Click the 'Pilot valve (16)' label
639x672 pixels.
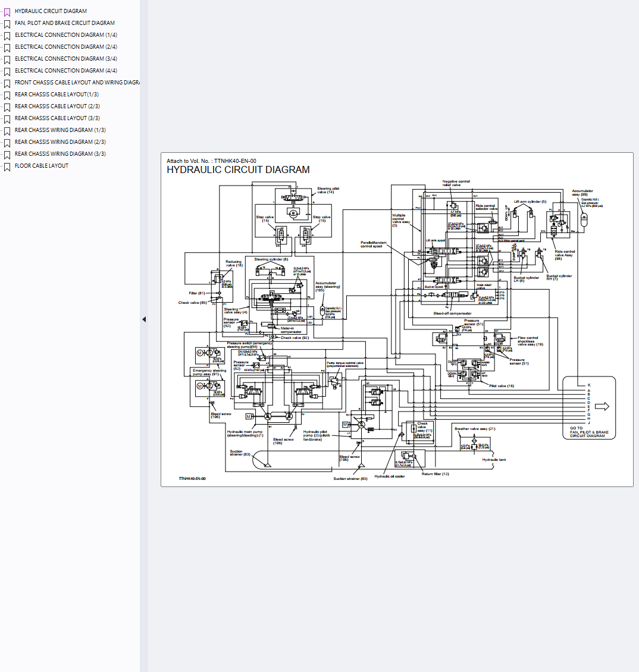click(502, 386)
